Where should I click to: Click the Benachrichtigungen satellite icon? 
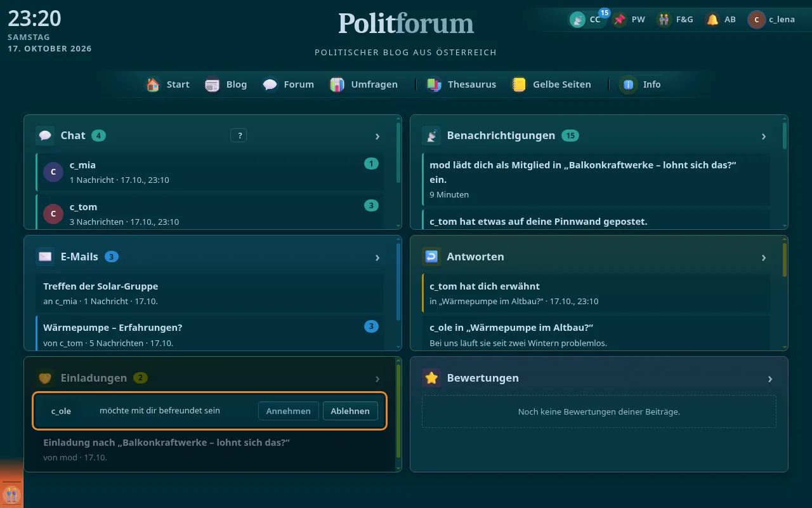coord(431,135)
